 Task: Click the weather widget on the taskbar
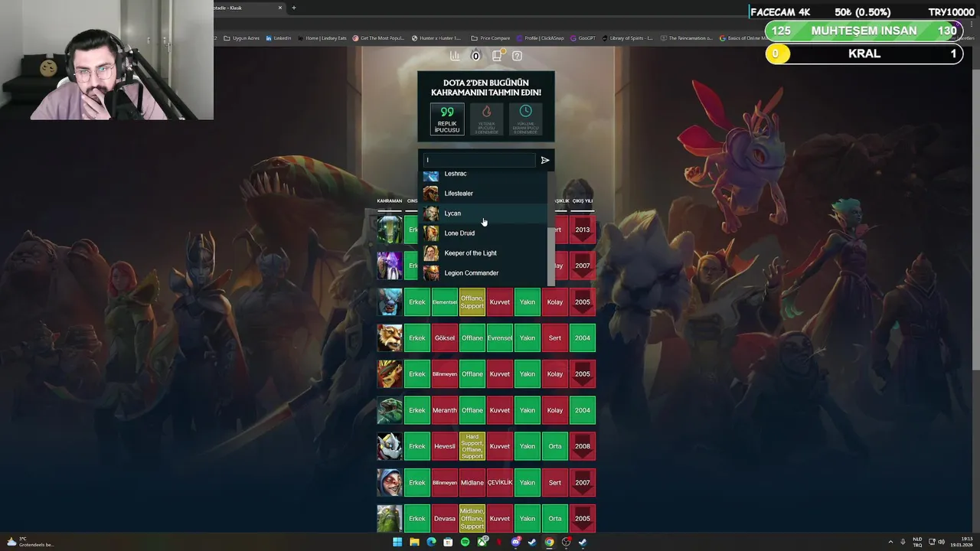click(31, 542)
